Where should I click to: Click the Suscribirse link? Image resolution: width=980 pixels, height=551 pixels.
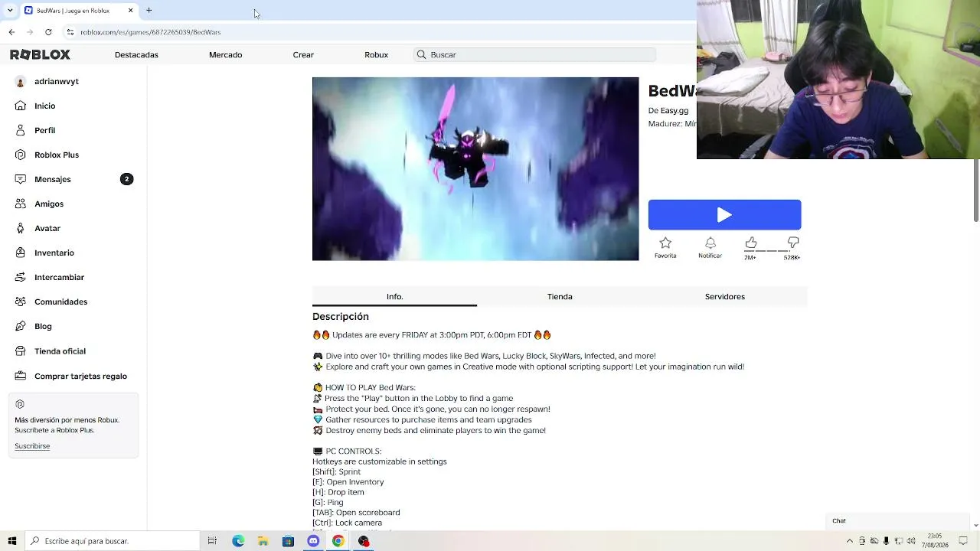coord(32,446)
